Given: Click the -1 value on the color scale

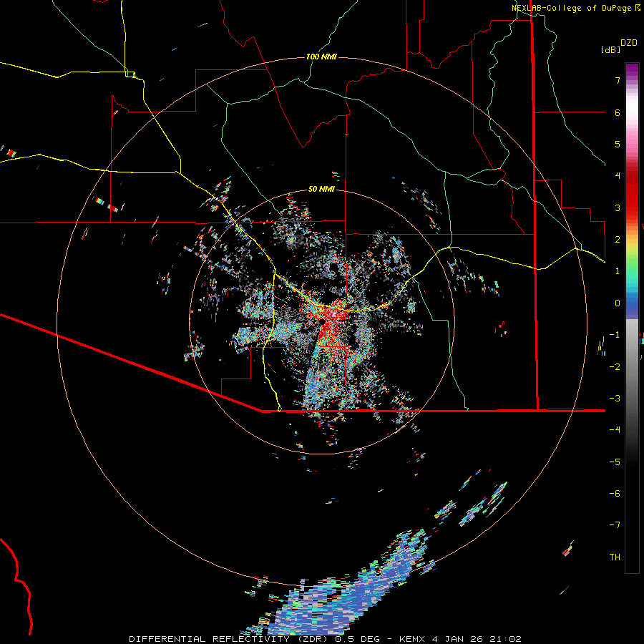Looking at the screenshot, I should click(615, 335).
